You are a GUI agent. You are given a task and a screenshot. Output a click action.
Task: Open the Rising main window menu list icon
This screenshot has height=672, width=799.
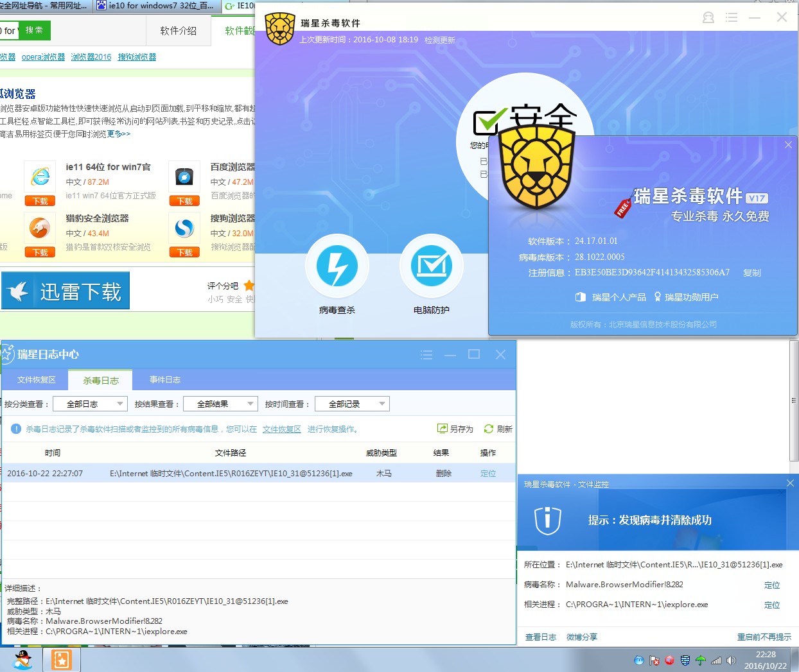(x=732, y=17)
